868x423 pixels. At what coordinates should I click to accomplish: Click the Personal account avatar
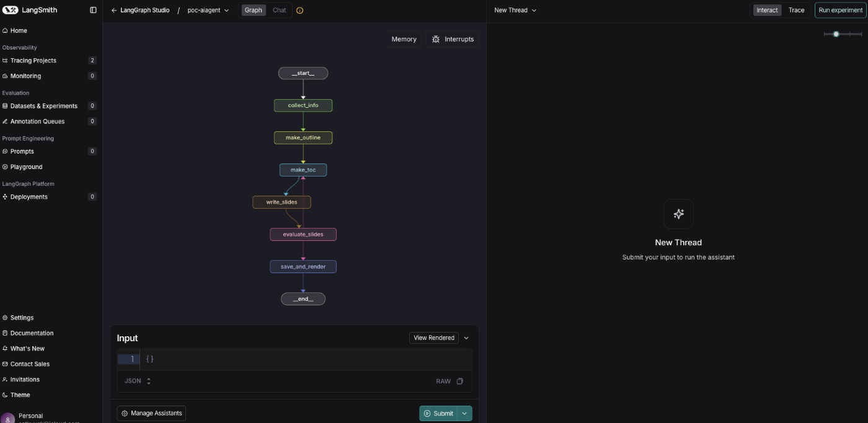[x=7, y=419]
